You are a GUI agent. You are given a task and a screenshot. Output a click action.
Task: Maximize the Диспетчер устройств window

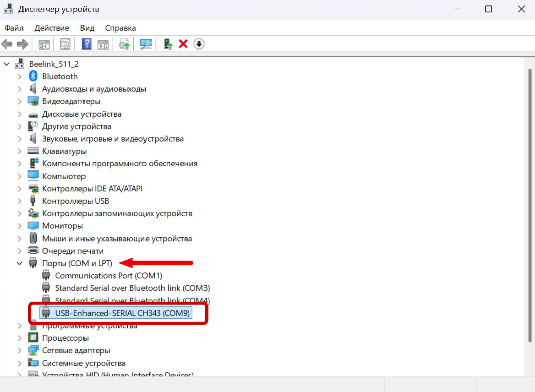point(488,9)
